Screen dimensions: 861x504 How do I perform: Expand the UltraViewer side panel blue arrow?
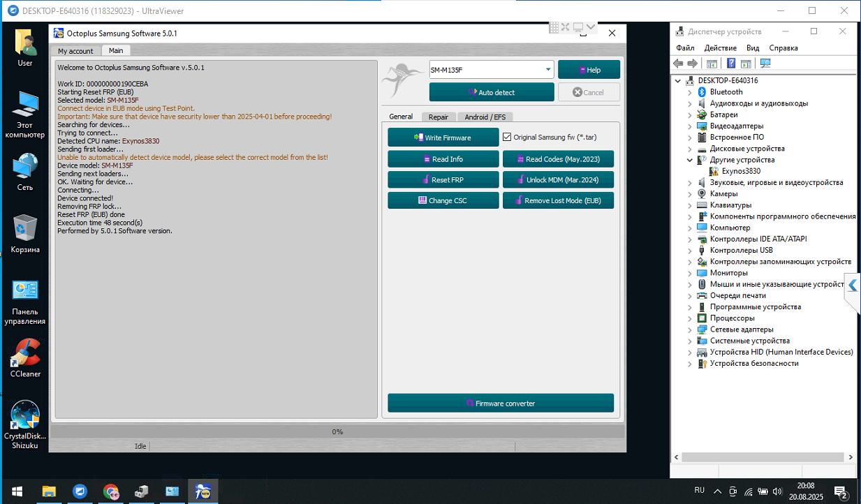[853, 286]
